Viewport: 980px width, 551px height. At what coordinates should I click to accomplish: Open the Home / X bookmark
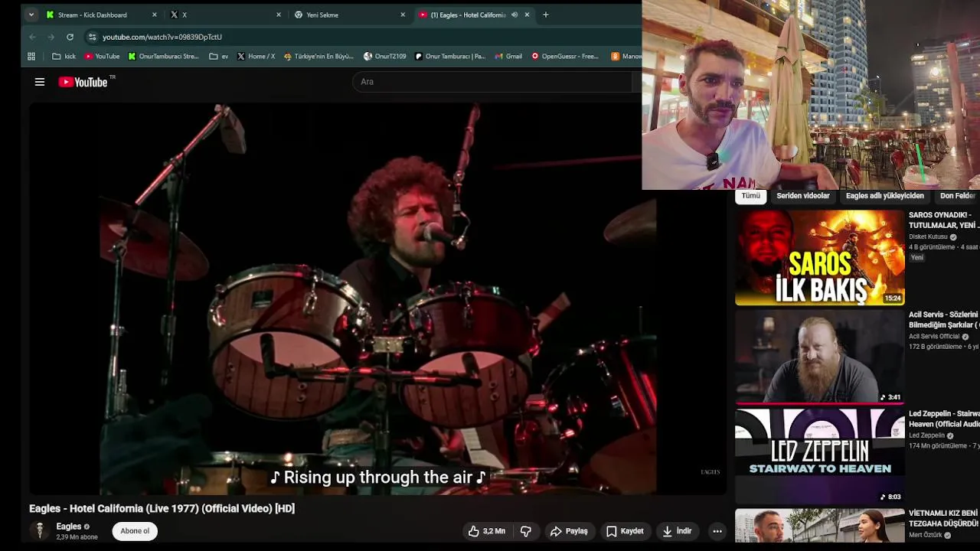pos(256,56)
